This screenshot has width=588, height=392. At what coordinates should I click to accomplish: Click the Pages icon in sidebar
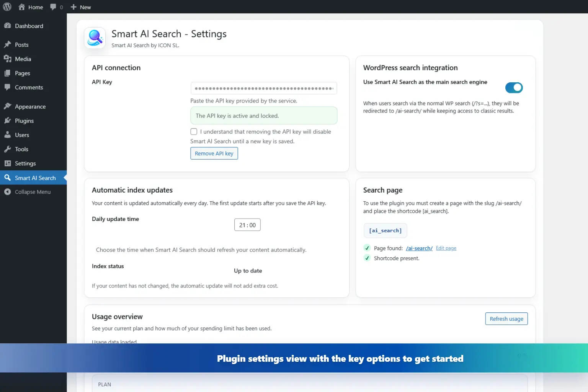click(7, 73)
